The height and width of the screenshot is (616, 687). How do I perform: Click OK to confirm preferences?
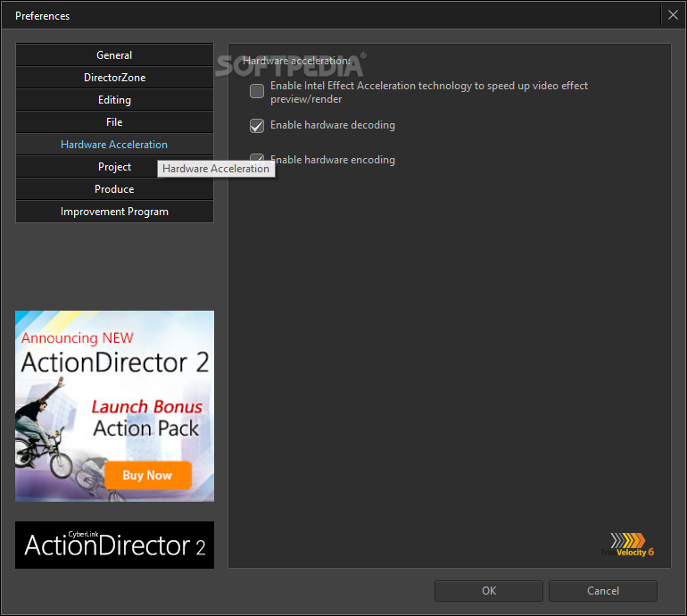pos(489,591)
